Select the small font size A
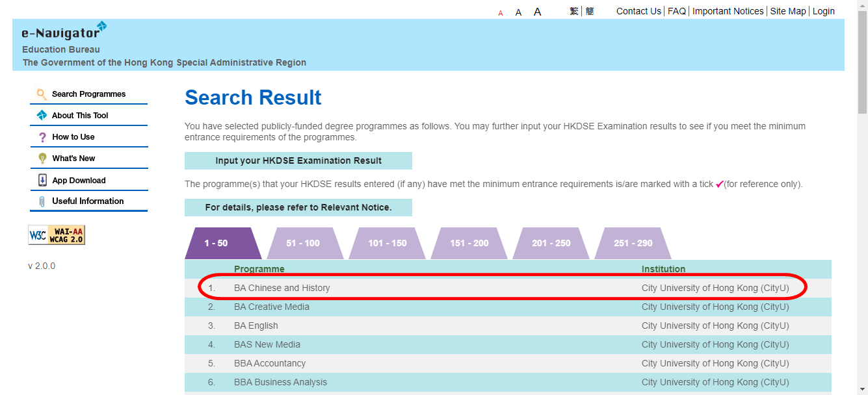868x395 pixels. tap(501, 13)
